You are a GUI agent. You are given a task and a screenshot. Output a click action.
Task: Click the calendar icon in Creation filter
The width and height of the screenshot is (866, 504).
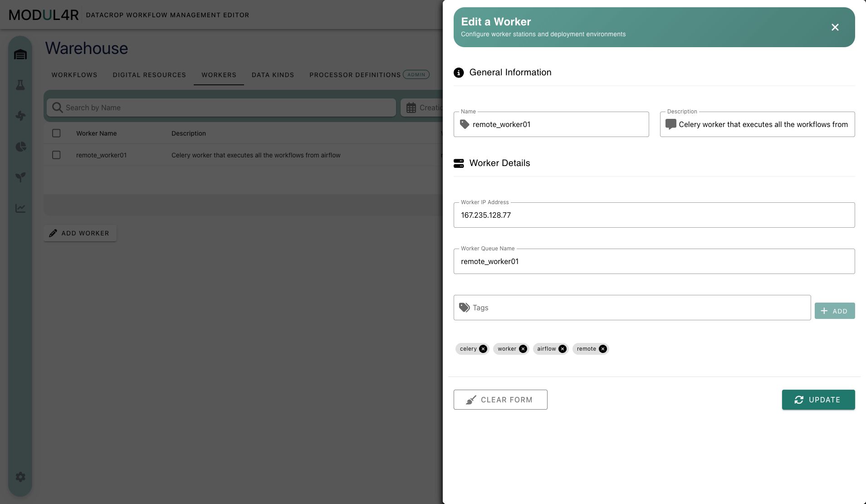[x=411, y=108]
